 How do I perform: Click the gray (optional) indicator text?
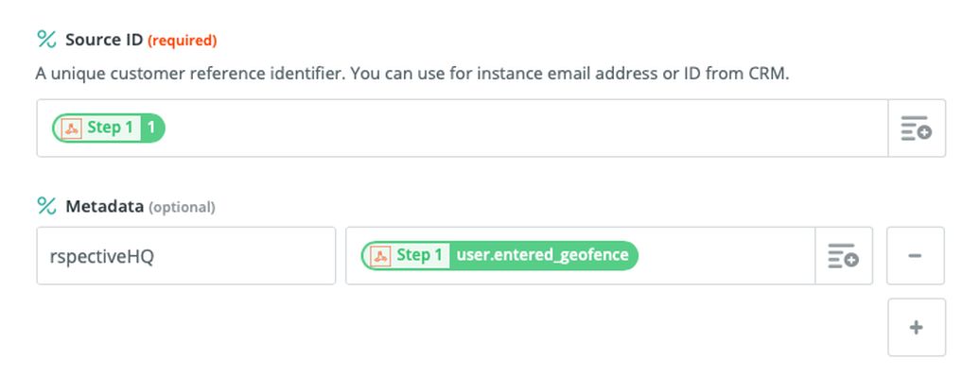click(x=182, y=207)
